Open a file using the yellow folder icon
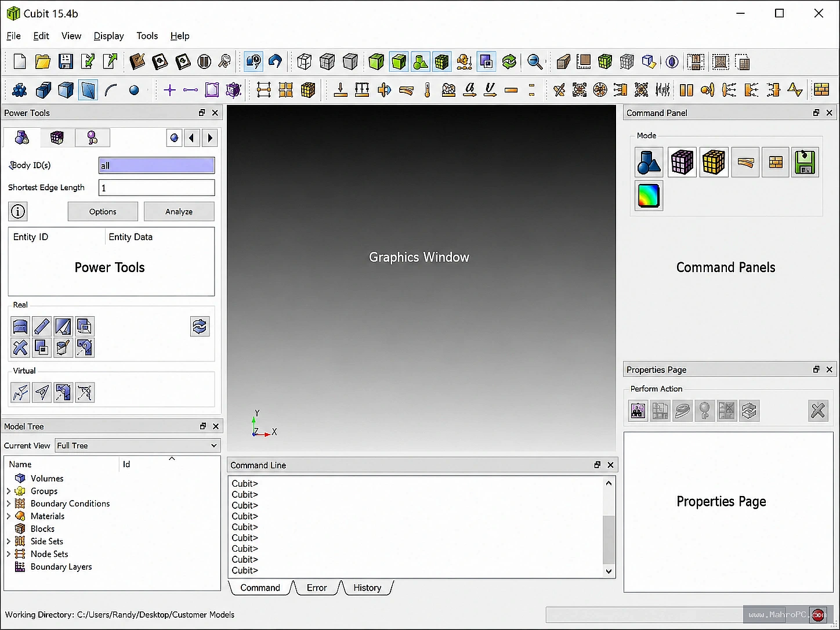 (42, 61)
